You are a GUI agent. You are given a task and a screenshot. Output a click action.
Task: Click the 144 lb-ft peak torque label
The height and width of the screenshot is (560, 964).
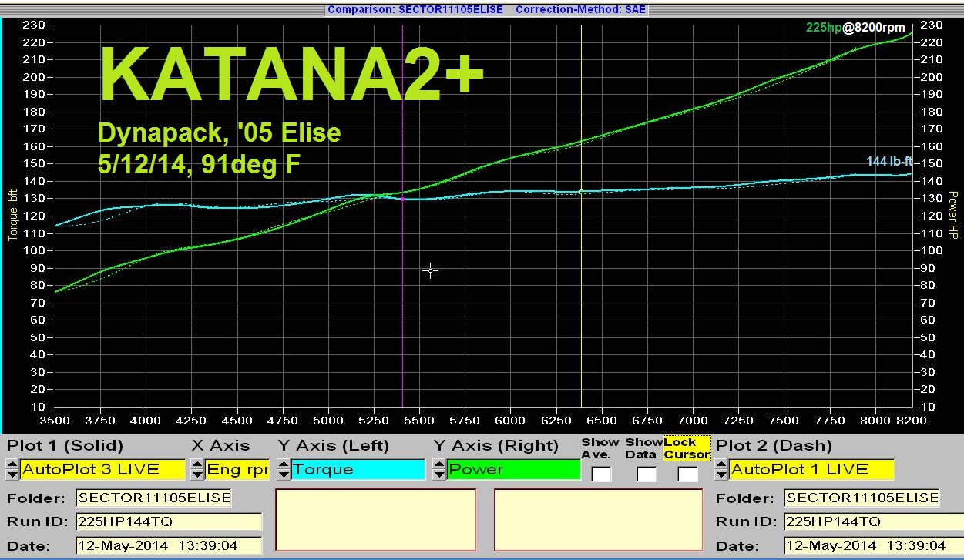[x=889, y=162]
